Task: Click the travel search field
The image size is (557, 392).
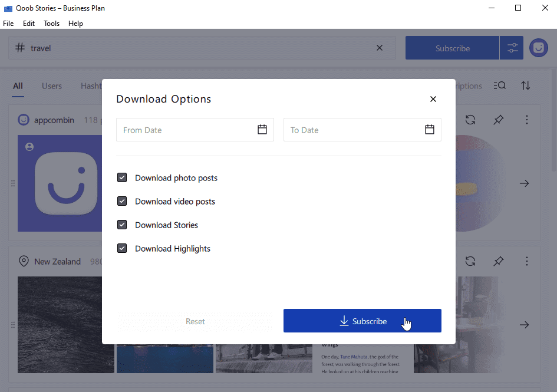Action: pyautogui.click(x=202, y=48)
